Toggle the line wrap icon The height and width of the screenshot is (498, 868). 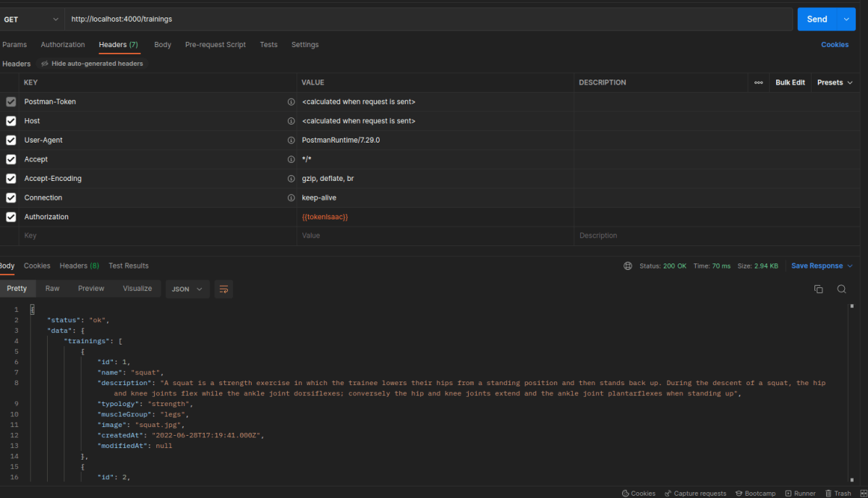click(x=224, y=289)
